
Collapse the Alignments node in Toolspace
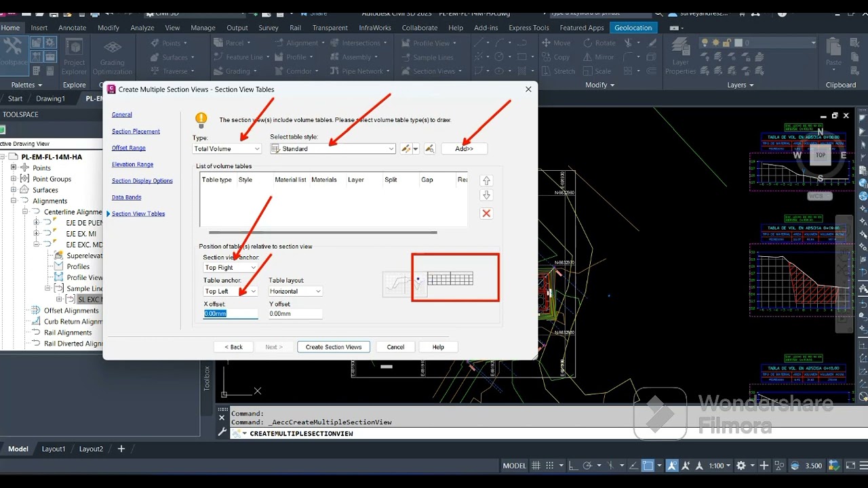(x=14, y=201)
